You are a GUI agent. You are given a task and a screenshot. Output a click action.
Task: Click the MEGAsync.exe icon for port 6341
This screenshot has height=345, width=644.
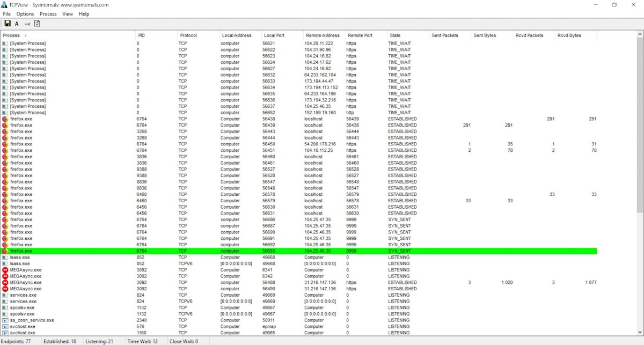[5, 270]
